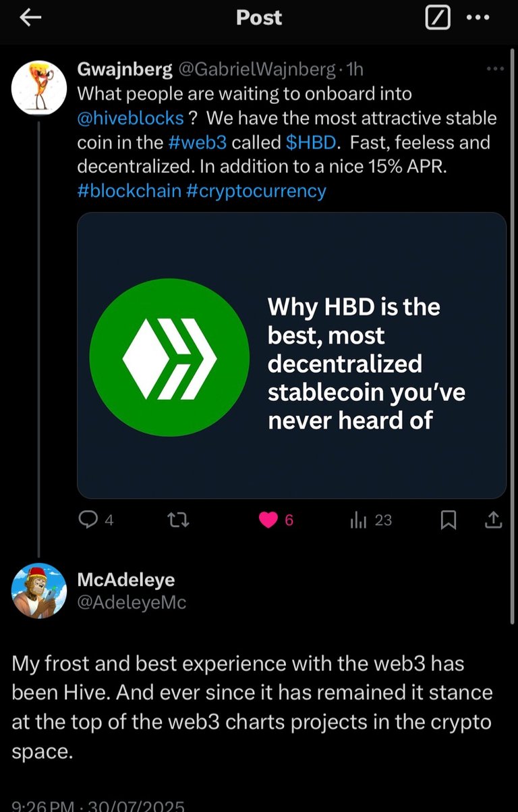The image size is (518, 812).
Task: Open the three-dot menu in the header
Action: pyautogui.click(x=478, y=18)
